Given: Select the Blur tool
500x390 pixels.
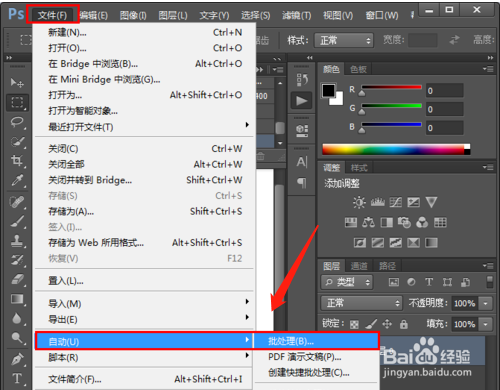Looking at the screenshot, I should (x=17, y=318).
